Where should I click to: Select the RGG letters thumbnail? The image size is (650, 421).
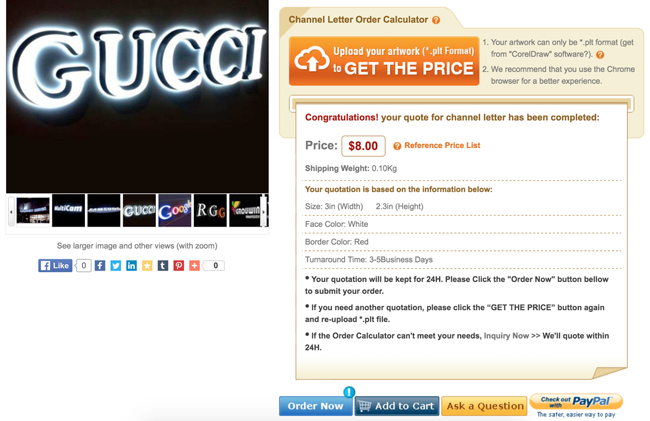click(211, 210)
